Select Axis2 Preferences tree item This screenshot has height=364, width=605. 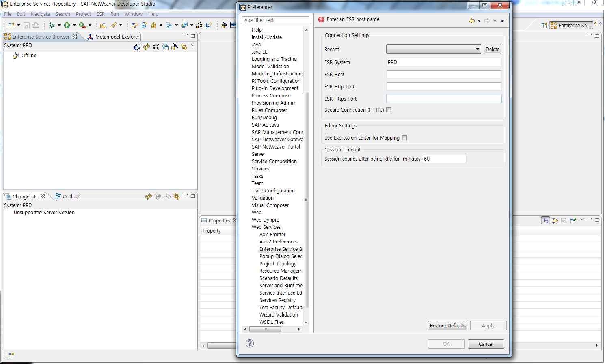tap(279, 242)
